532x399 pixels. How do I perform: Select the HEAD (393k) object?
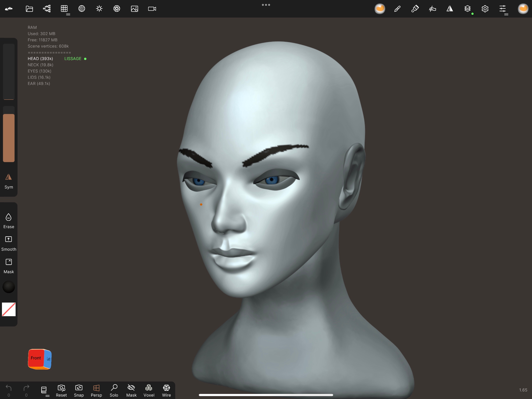(40, 59)
